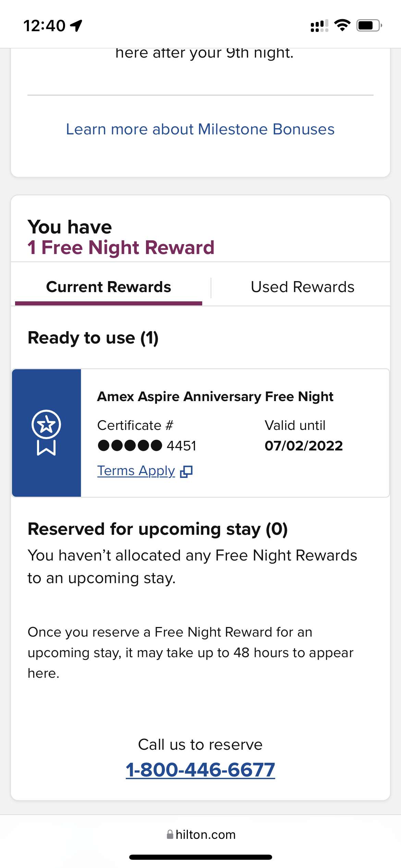Tap the hilton.com address bar

click(205, 834)
